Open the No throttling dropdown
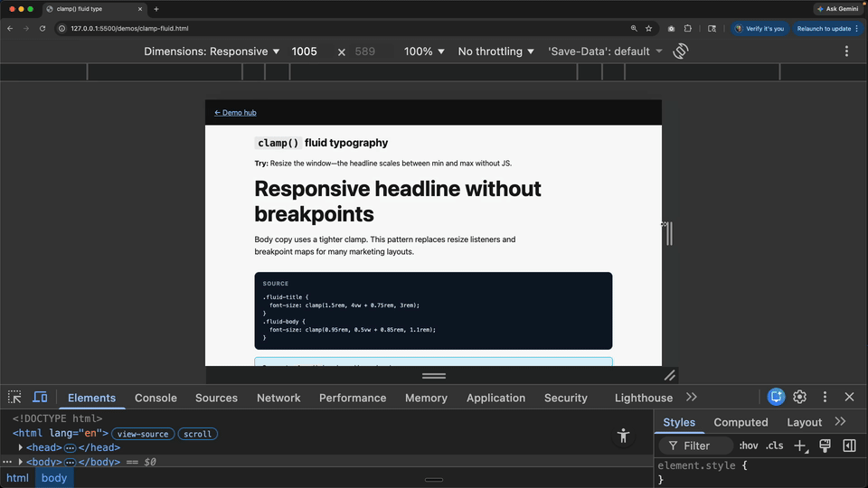 point(496,52)
